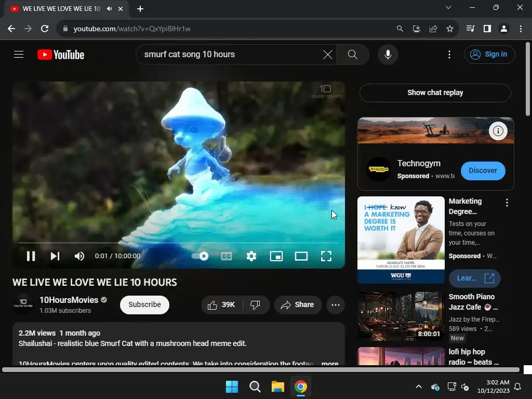Click the vertical page scrollbar
The image size is (532, 399).
point(528,79)
